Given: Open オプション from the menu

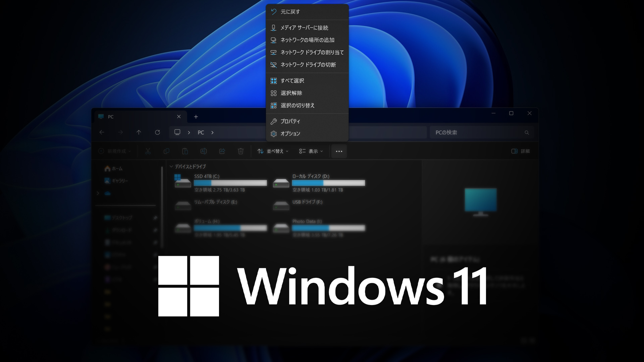Looking at the screenshot, I should click(x=307, y=133).
